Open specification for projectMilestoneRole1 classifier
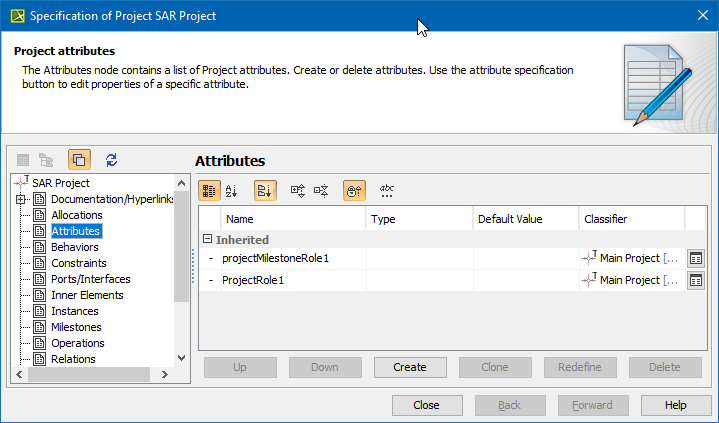This screenshot has height=423, width=719. 696,258
